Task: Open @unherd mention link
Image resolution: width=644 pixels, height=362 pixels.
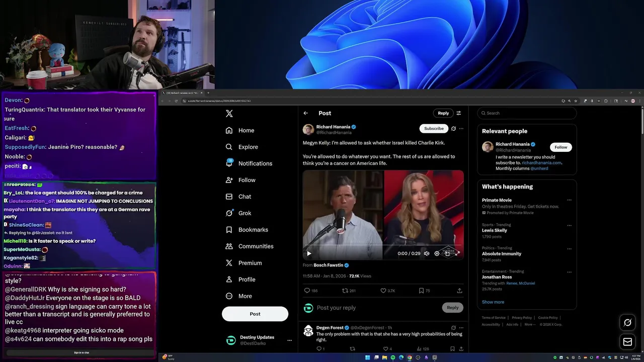Action: coord(539,168)
